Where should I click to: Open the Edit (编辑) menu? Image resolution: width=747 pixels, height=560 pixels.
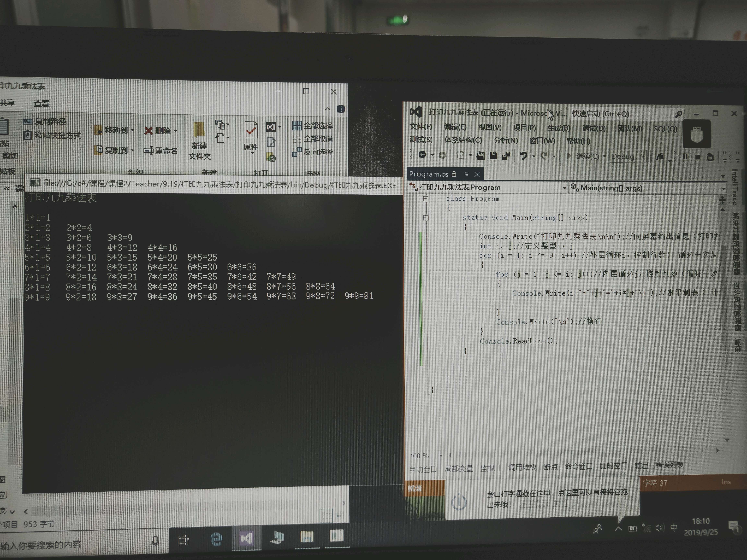click(455, 127)
